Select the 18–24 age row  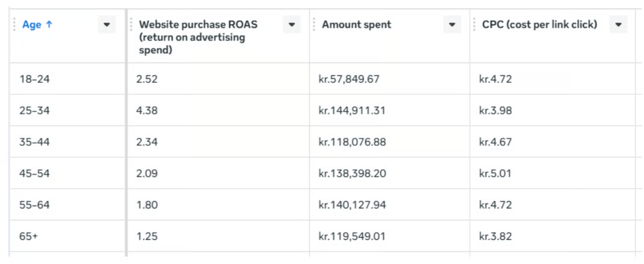pyautogui.click(x=35, y=79)
